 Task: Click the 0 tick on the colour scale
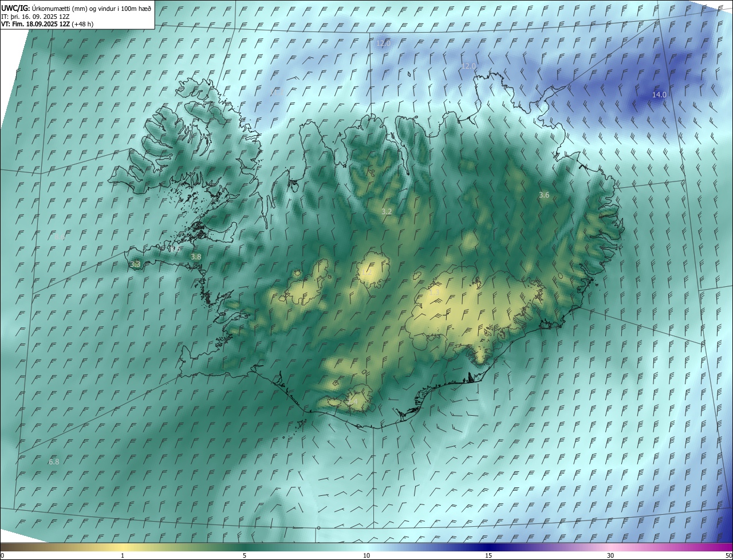point(2,555)
